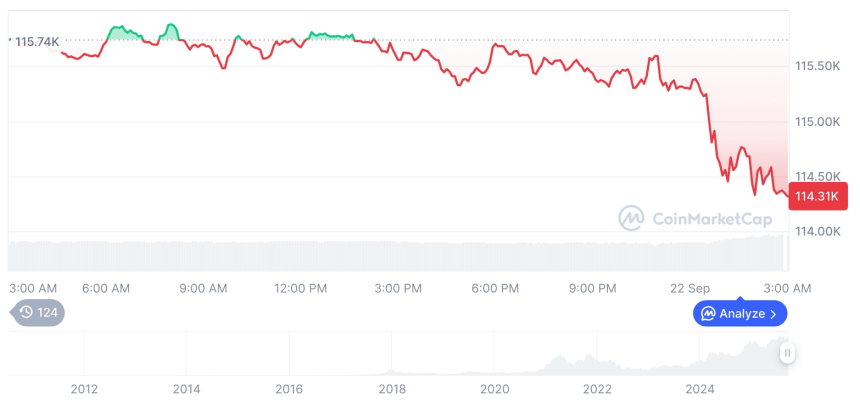
Task: Click the 6:00 PM time axis label
Action: tap(495, 288)
